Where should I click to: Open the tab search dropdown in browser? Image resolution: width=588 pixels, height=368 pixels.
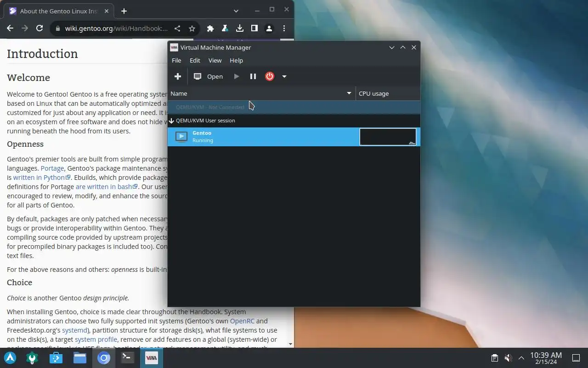[236, 11]
